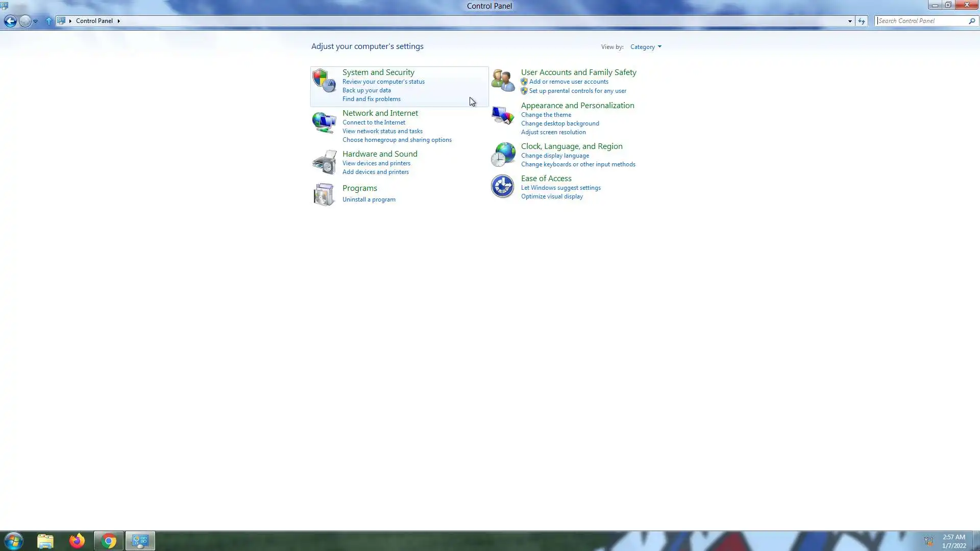This screenshot has height=551, width=980.
Task: Click the Ease of Access icon
Action: 503,186
